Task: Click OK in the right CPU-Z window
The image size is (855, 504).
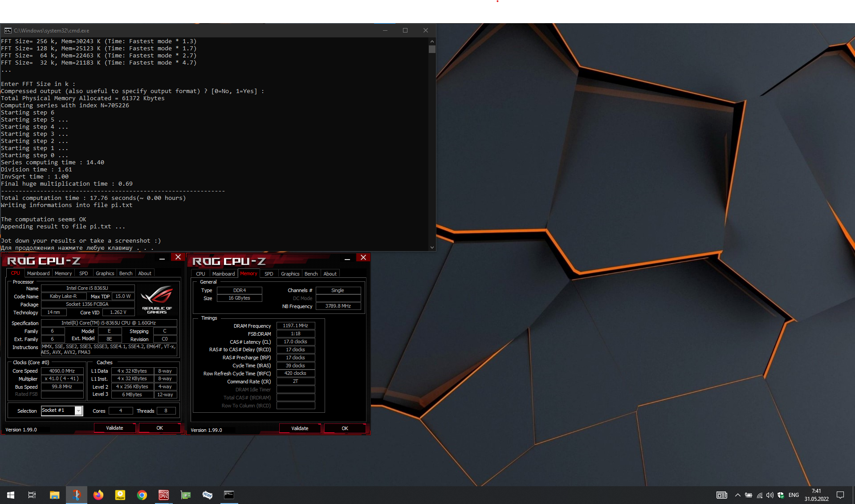Action: tap(345, 428)
